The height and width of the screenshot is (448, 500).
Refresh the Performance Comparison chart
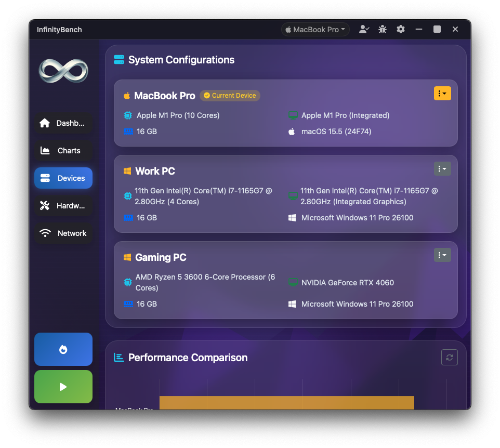tap(449, 358)
